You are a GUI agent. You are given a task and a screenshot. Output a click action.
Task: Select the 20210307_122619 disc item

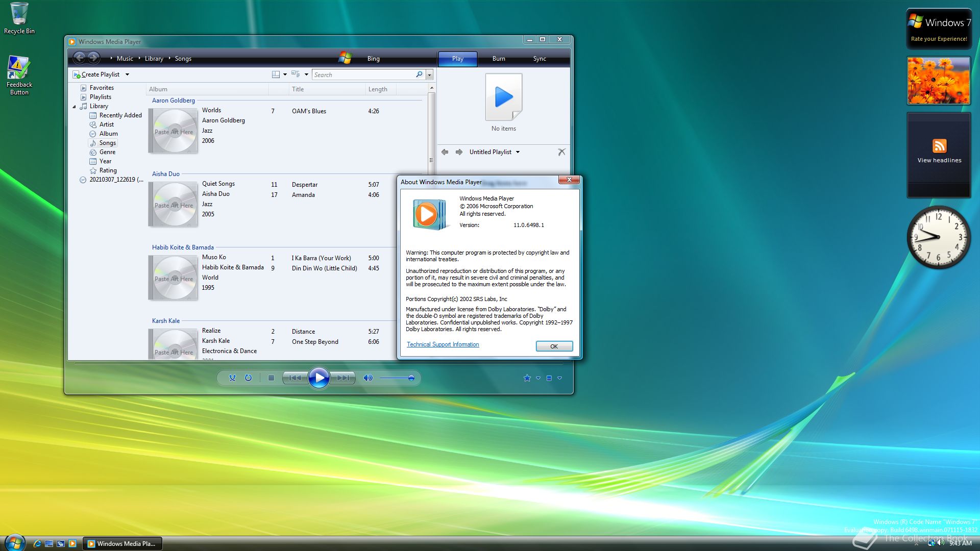116,180
